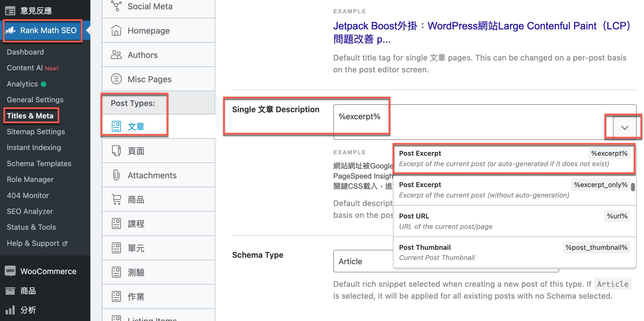Screen dimensions: 644x321
Task: Switch to 頁面 tab
Action: pos(158,151)
